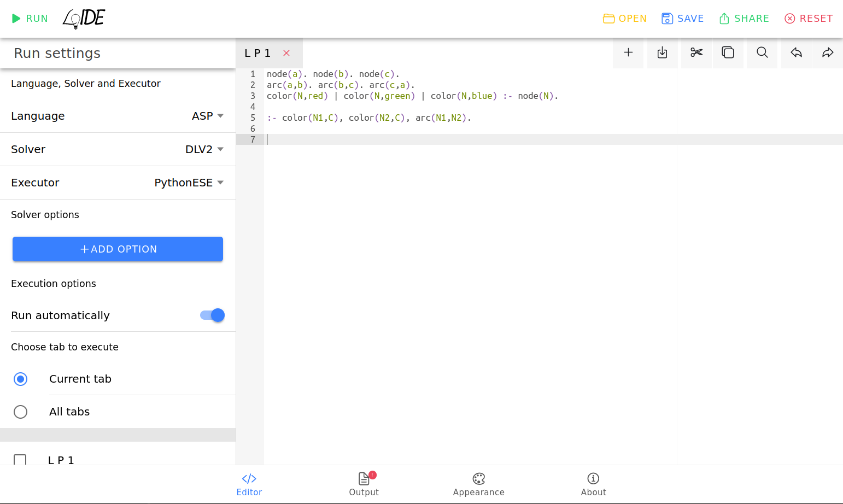Image resolution: width=843 pixels, height=504 pixels.
Task: Download the current program using the download icon
Action: pos(662,52)
